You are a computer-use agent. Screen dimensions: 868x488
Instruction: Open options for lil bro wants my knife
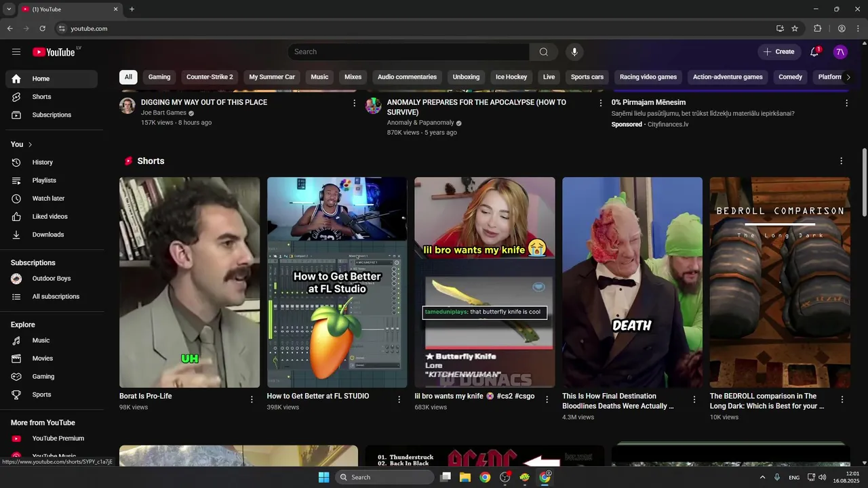point(547,400)
